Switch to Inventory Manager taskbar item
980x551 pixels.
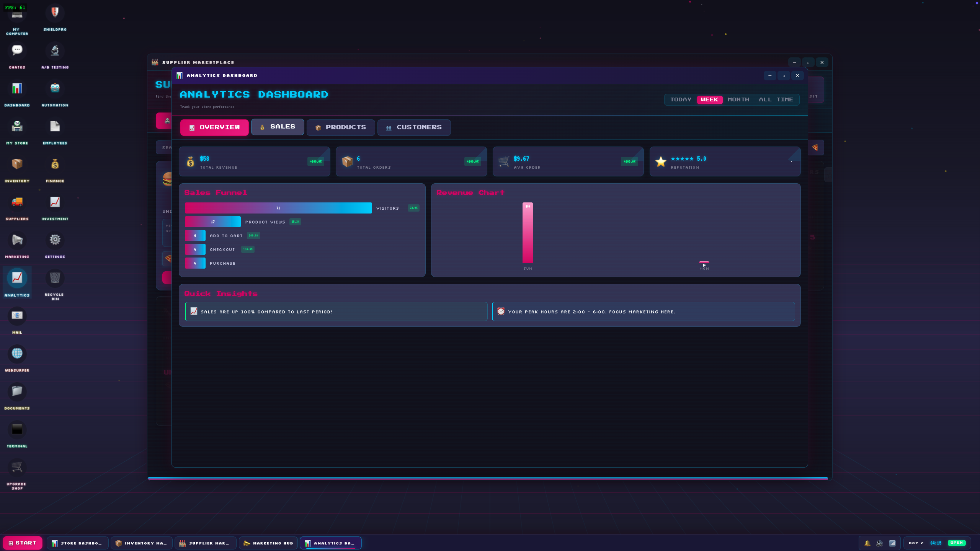(141, 543)
